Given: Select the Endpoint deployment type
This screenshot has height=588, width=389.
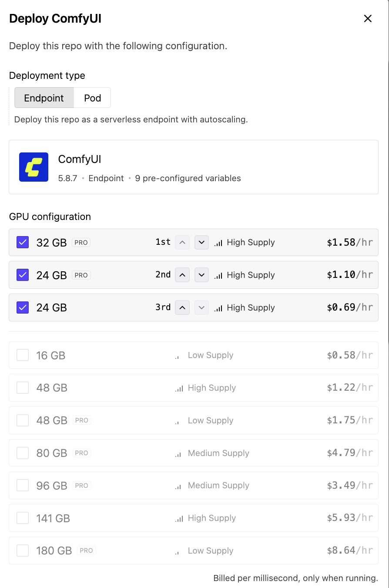Looking at the screenshot, I should coord(44,98).
